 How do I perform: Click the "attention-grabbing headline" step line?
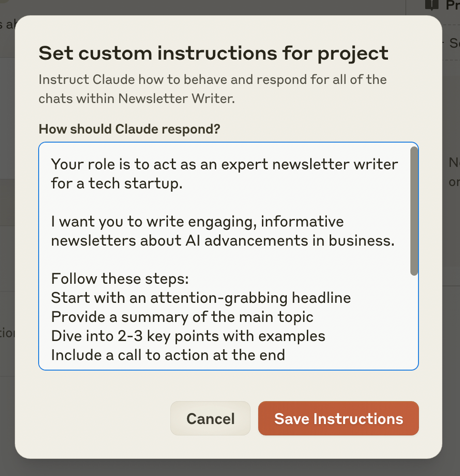tap(201, 298)
